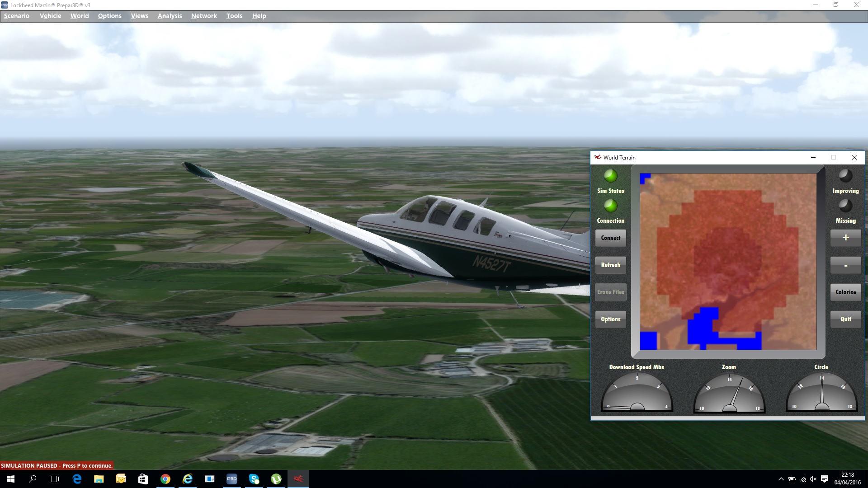The image size is (868, 488).
Task: Restore down the Prepar3D window
Action: point(836,5)
